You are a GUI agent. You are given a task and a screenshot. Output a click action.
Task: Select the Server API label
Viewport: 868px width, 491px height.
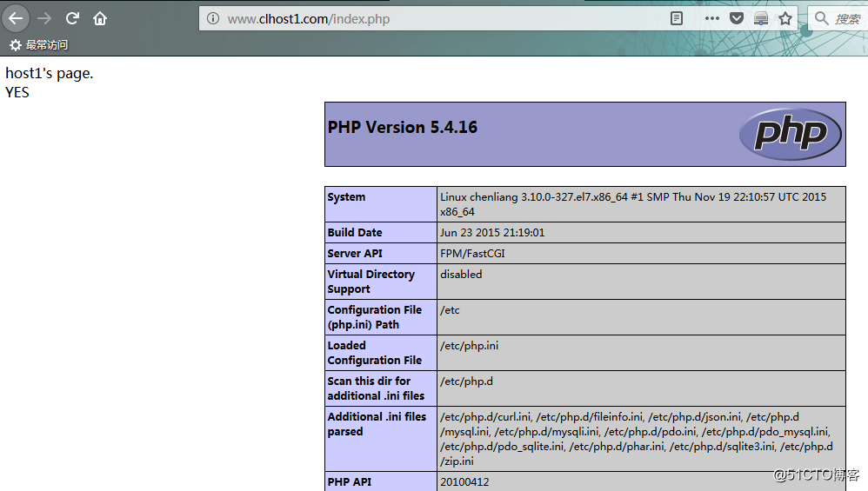pos(355,253)
